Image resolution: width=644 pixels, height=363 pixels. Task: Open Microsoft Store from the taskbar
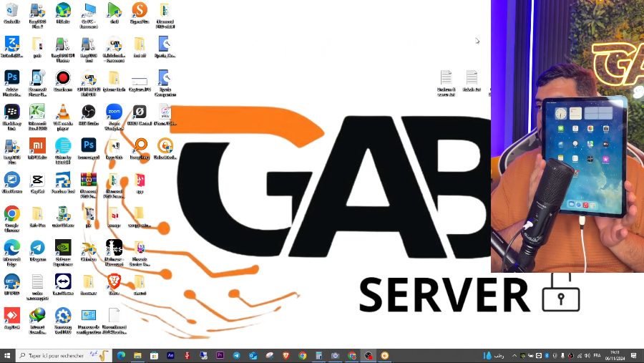[x=154, y=356]
